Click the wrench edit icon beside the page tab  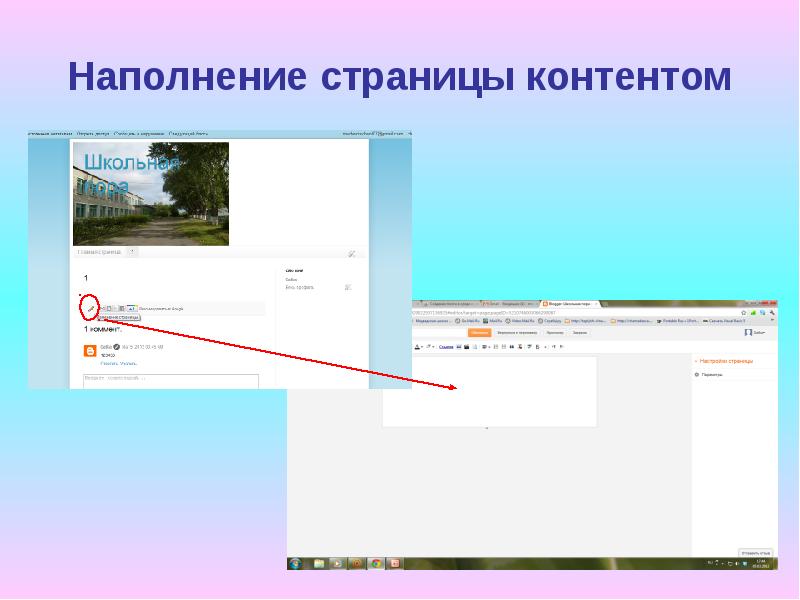click(351, 254)
